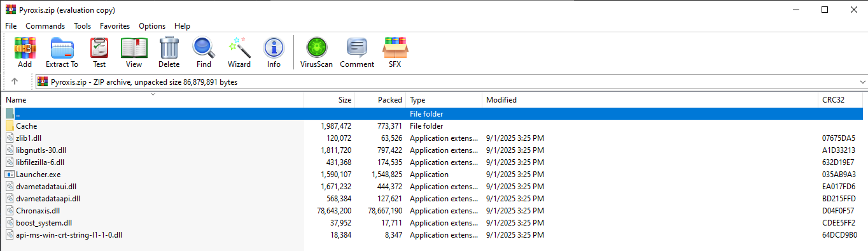Sort by the Packed column header
This screenshot has width=868, height=251.
click(x=381, y=100)
